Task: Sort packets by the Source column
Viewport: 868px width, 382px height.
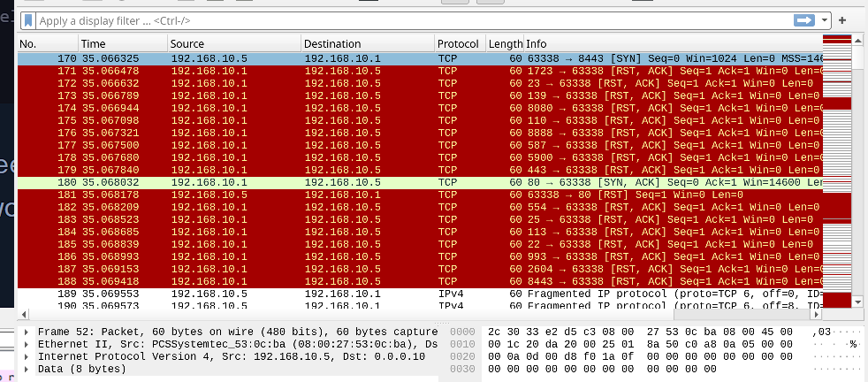Action: coord(235,43)
